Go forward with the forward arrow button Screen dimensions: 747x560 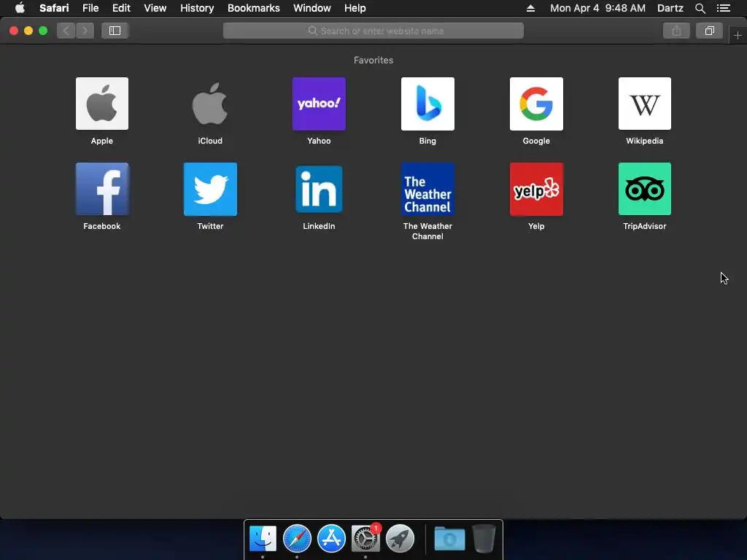click(x=85, y=31)
